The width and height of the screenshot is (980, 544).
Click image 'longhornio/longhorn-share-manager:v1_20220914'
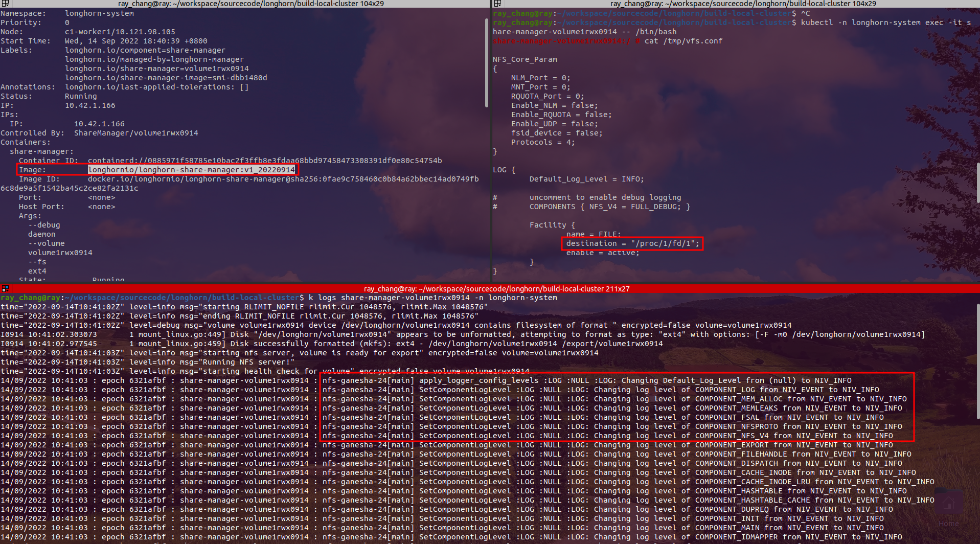pyautogui.click(x=191, y=170)
